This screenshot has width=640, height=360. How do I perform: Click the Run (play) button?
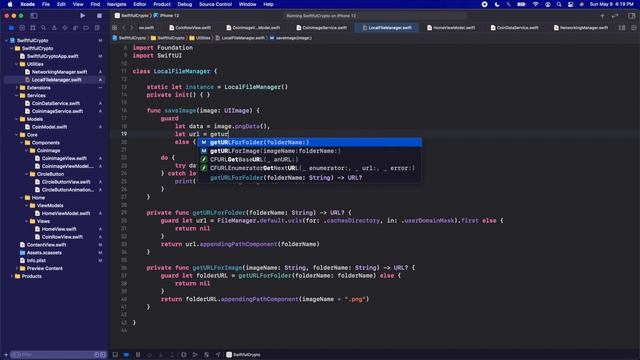pos(82,16)
